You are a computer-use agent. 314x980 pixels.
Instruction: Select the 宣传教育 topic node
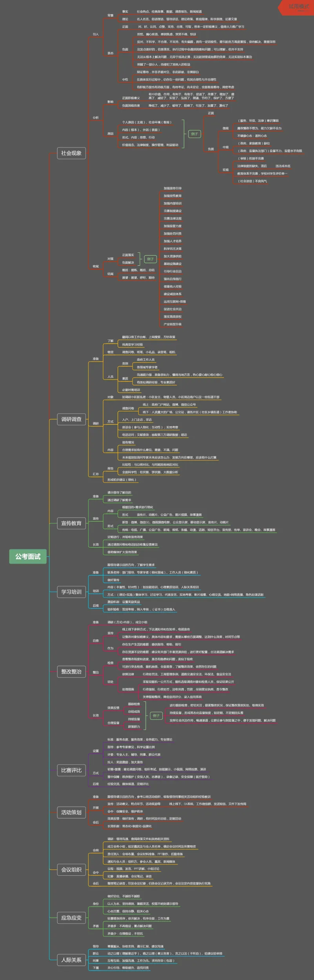point(71,523)
